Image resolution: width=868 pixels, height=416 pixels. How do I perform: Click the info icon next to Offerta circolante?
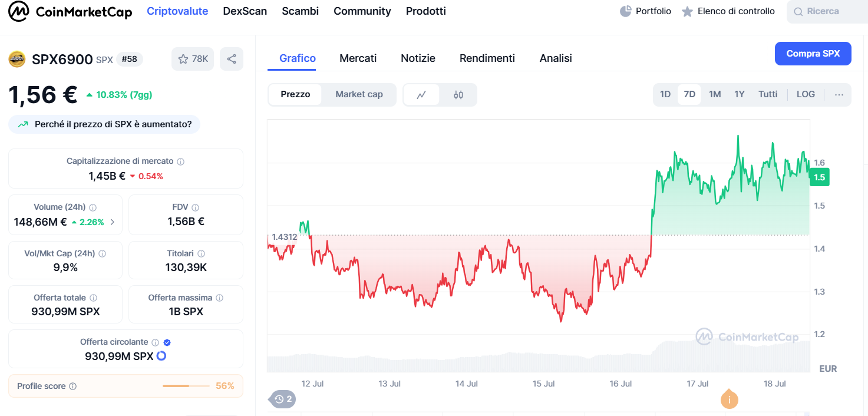point(156,342)
